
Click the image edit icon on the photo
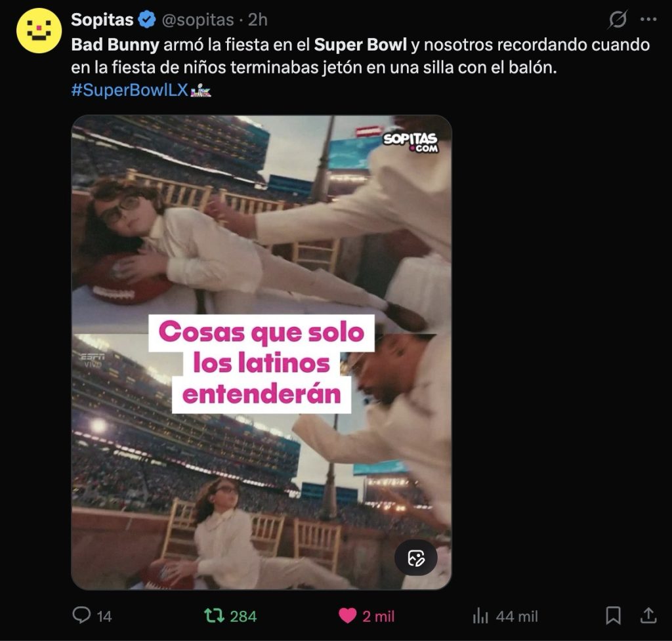pyautogui.click(x=415, y=558)
